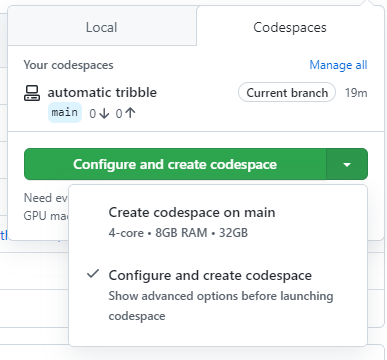Screen dimensions: 387x360
Task: Click the Current branch badge
Action: click(x=287, y=92)
